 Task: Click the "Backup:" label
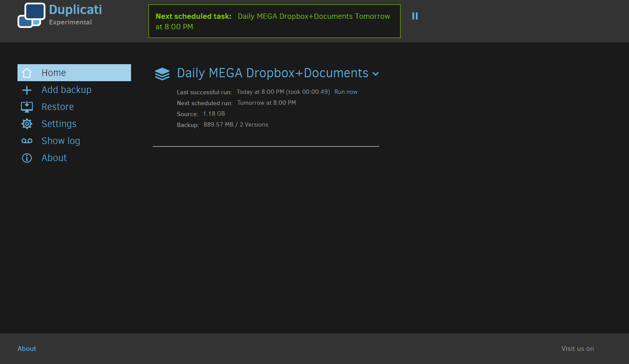pos(188,125)
